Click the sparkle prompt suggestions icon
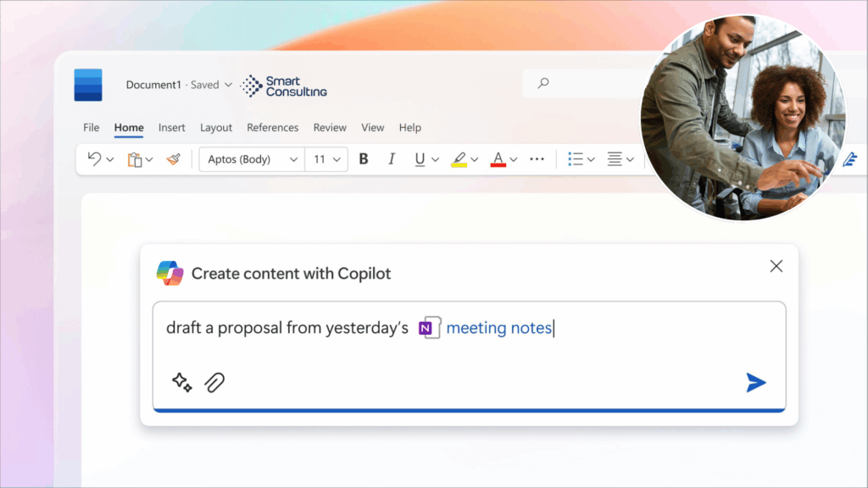The image size is (868, 488). point(181,382)
